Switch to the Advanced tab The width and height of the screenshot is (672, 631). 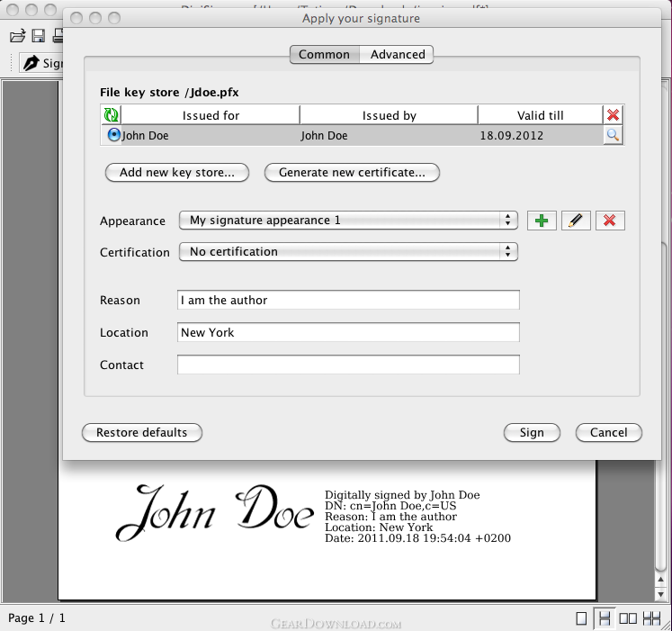tap(398, 55)
